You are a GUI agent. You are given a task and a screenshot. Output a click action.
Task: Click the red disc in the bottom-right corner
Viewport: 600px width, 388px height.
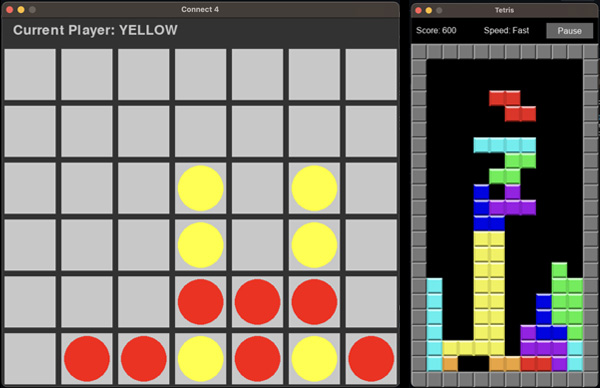[x=371, y=359]
